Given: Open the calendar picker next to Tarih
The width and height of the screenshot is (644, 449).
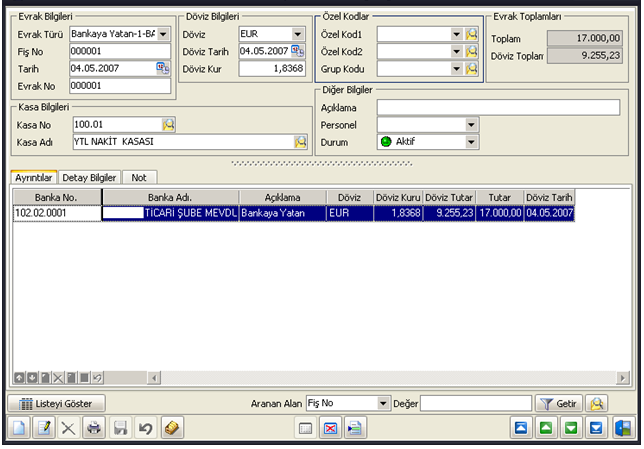Looking at the screenshot, I should 163,68.
